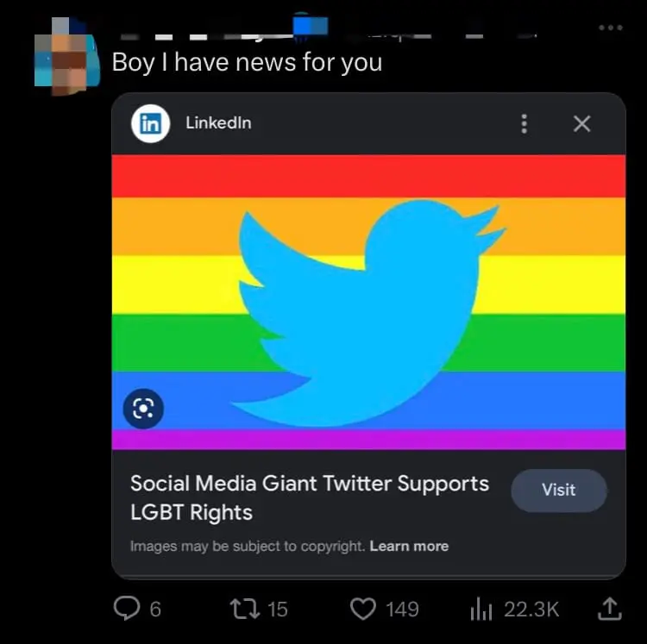
Task: Click the share upload arrow icon
Action: click(x=609, y=609)
